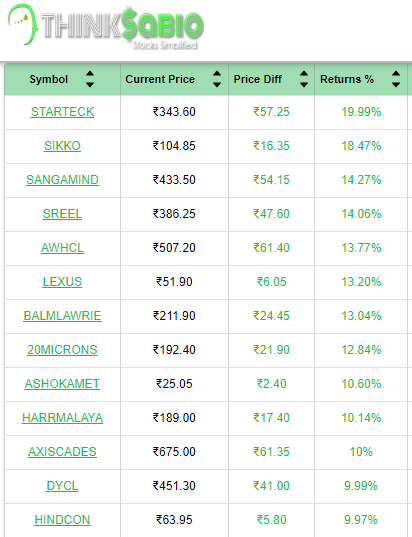Viewport: 412px width, 537px height.
Task: Open the AWHCL stock link
Action: [62, 248]
